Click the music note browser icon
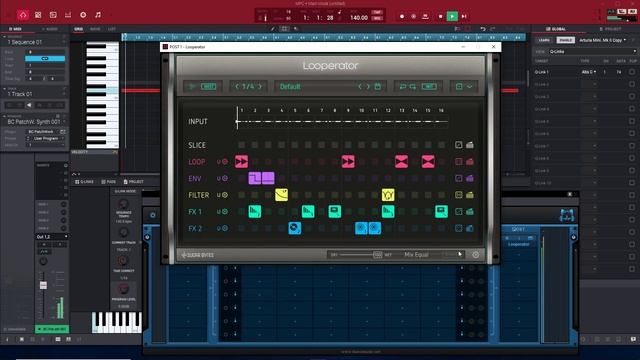The height and width of the screenshot is (360, 640). (x=98, y=15)
